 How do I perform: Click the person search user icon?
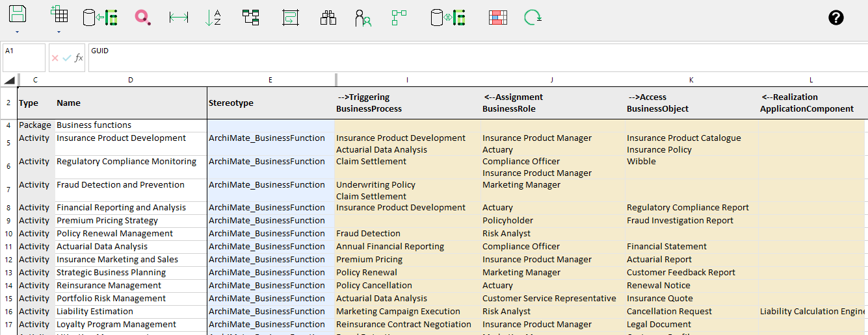(363, 18)
